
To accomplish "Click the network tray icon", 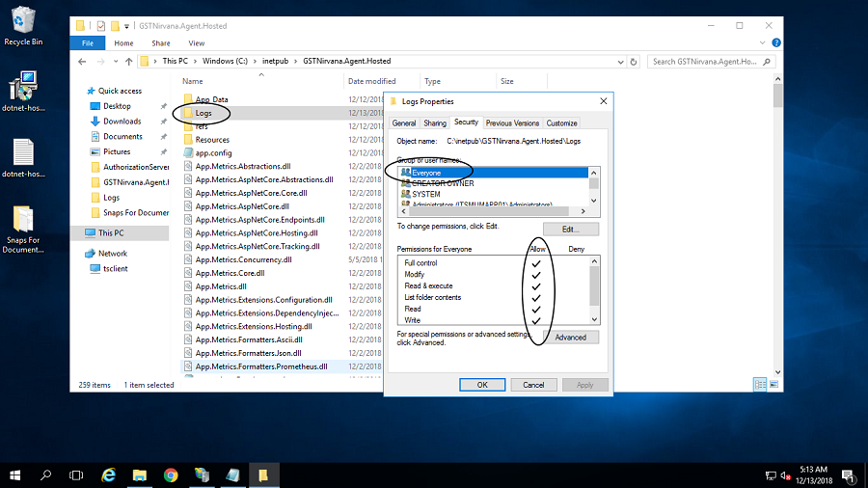I will click(x=771, y=475).
